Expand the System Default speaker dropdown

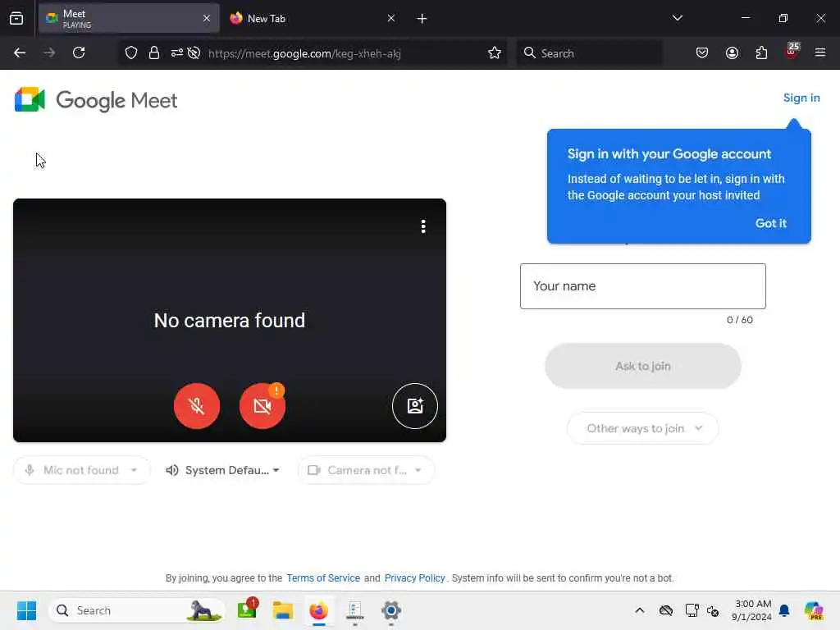[x=223, y=470]
